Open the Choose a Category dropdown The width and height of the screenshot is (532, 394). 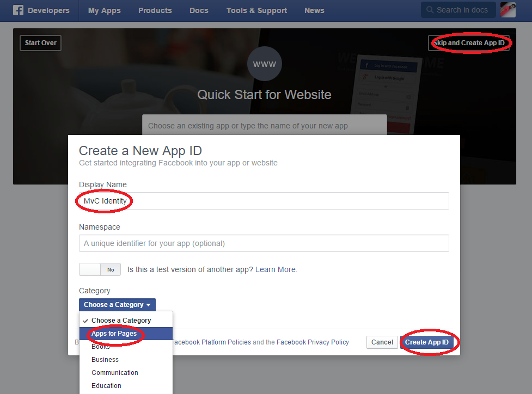pyautogui.click(x=117, y=304)
